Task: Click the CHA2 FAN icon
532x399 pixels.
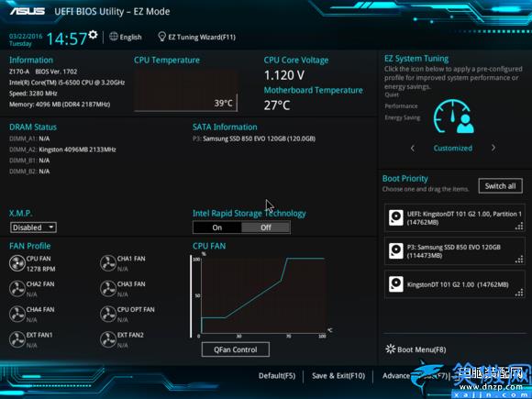Action: pyautogui.click(x=17, y=289)
